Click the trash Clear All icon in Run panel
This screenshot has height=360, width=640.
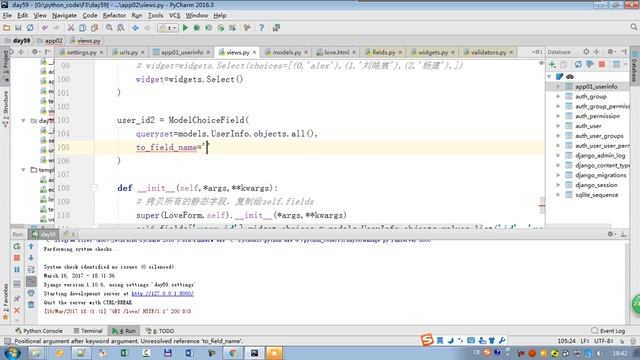[x=31, y=304]
